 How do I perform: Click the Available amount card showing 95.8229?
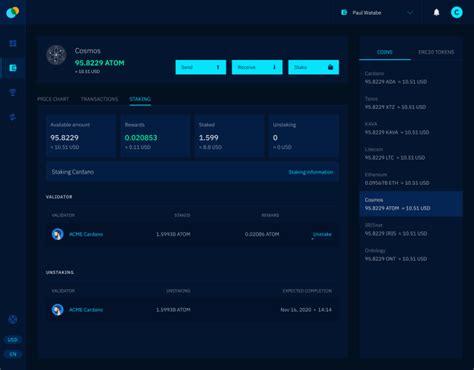[x=81, y=136]
